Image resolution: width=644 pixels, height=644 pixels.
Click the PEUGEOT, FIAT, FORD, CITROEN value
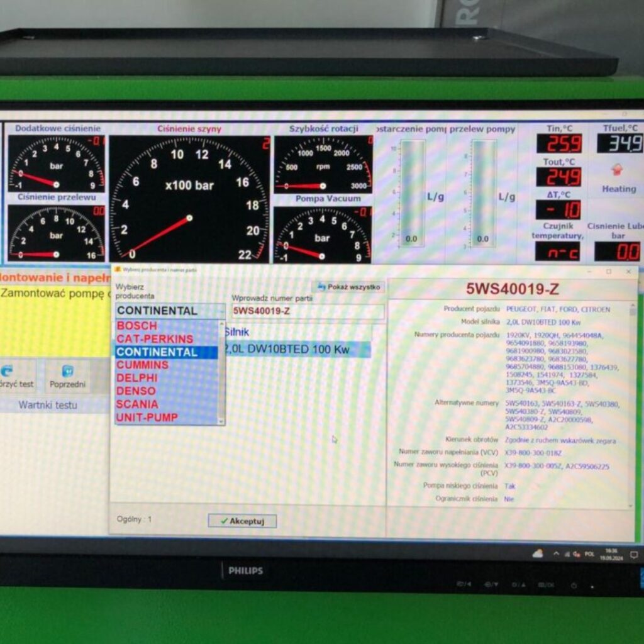(558, 309)
